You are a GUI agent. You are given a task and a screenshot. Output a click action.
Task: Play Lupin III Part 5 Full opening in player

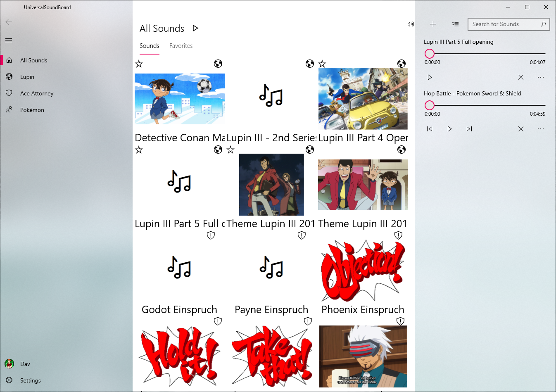(430, 77)
